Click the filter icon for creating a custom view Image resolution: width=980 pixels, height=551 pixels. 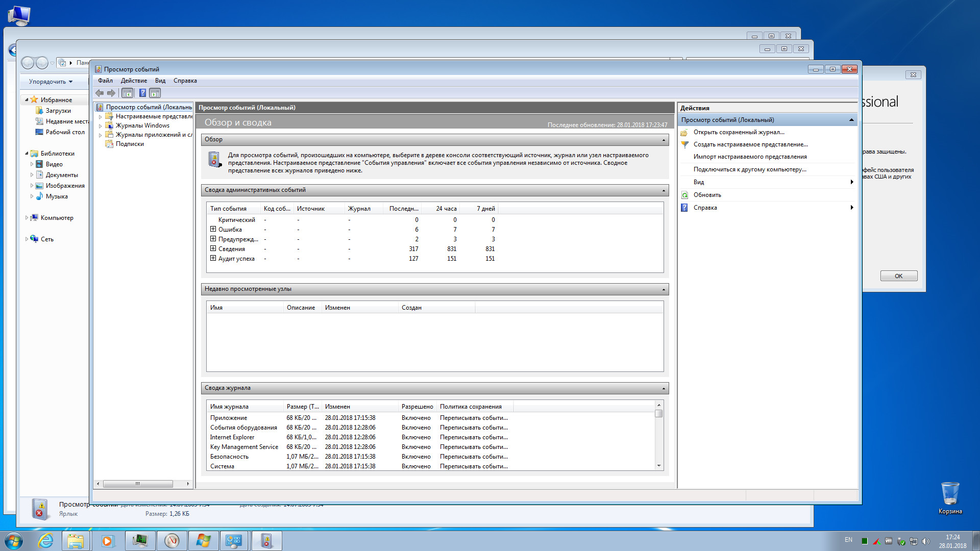click(x=685, y=144)
